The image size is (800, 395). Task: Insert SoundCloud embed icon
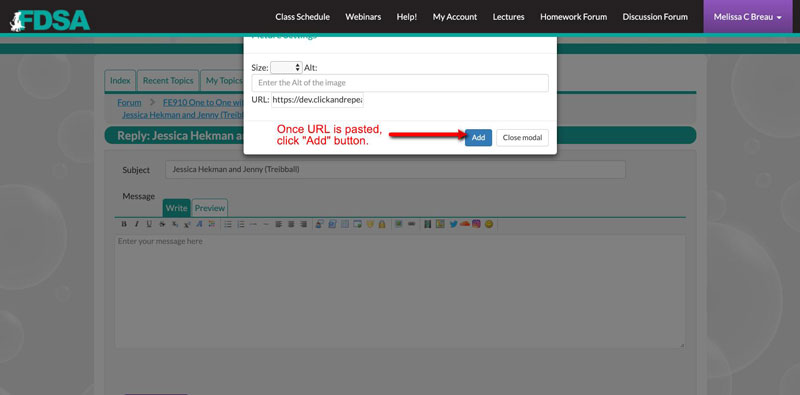coord(464,224)
